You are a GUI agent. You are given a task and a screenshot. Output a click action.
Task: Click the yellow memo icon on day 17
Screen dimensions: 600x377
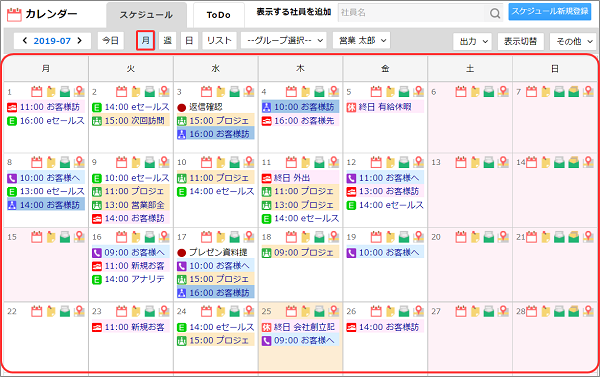[x=221, y=237]
